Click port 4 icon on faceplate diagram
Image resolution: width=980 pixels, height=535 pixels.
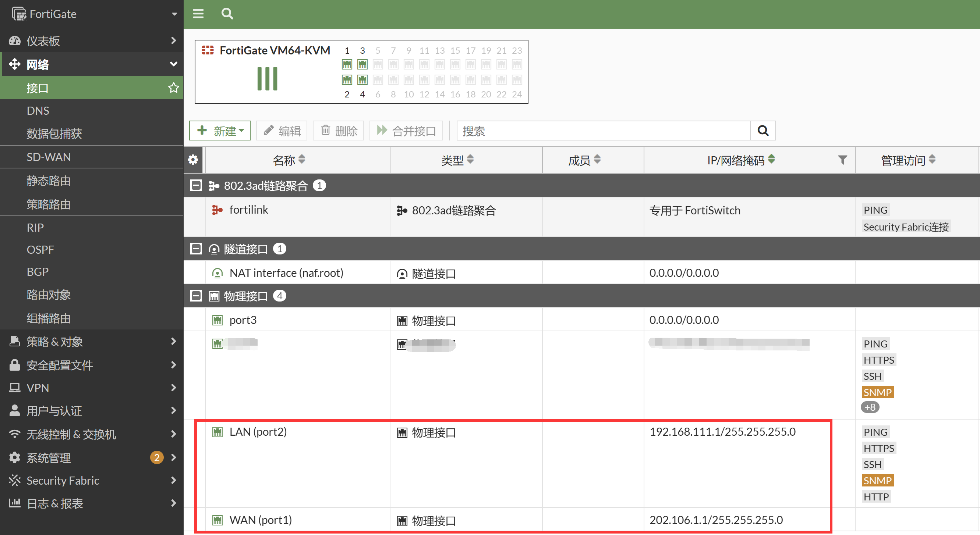(x=362, y=80)
